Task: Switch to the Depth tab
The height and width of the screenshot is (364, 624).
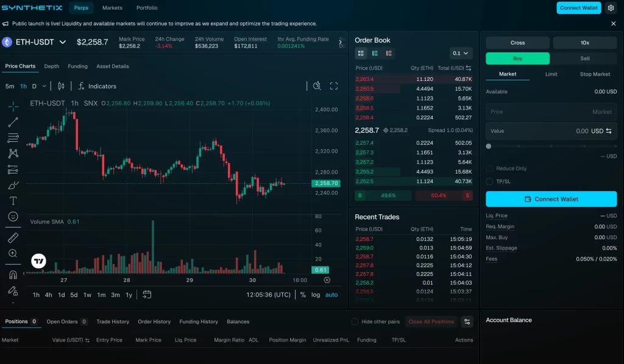Action: click(51, 66)
